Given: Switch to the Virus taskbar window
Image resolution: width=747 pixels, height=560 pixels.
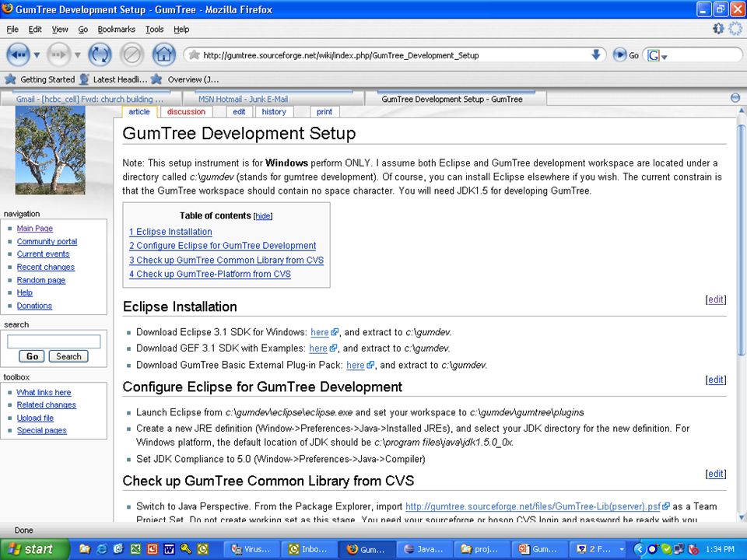Looking at the screenshot, I should (x=251, y=549).
